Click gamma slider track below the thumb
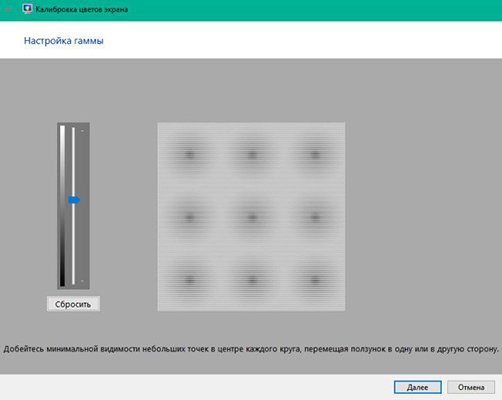Viewport: 502px width, 400px height. tap(73, 244)
